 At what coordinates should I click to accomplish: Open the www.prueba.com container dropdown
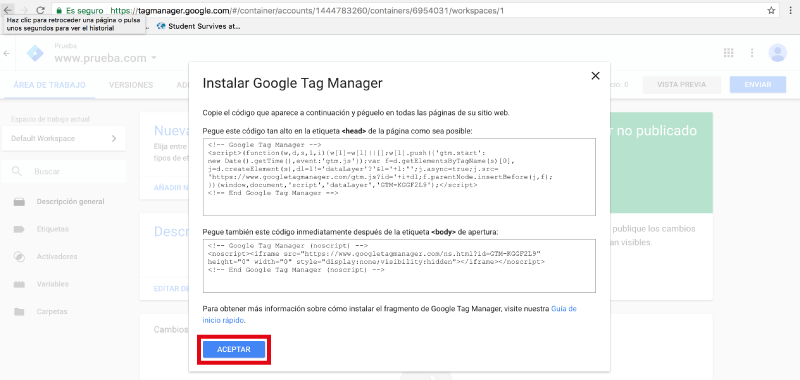click(106, 58)
